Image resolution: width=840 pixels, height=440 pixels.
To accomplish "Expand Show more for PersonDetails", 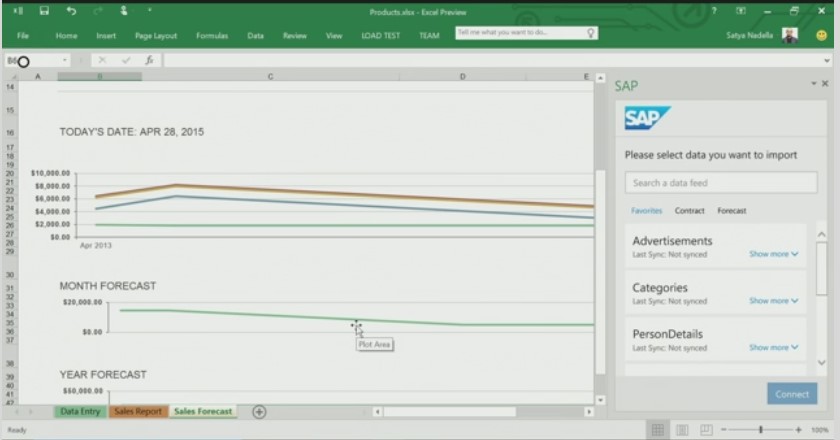I will pyautogui.click(x=774, y=347).
